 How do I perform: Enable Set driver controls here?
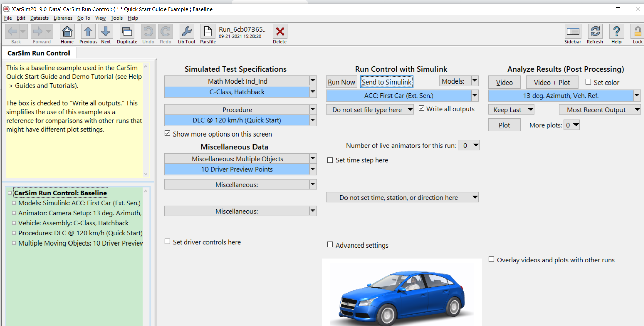click(x=167, y=241)
